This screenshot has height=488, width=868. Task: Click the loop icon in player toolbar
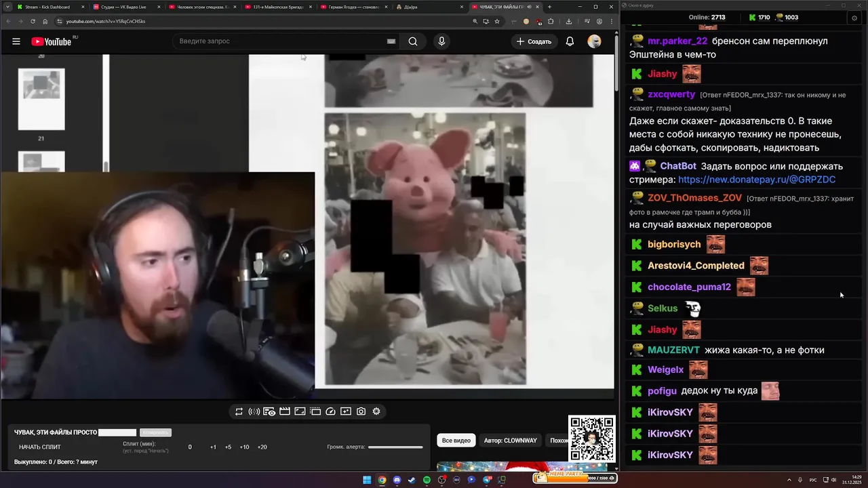click(x=239, y=411)
